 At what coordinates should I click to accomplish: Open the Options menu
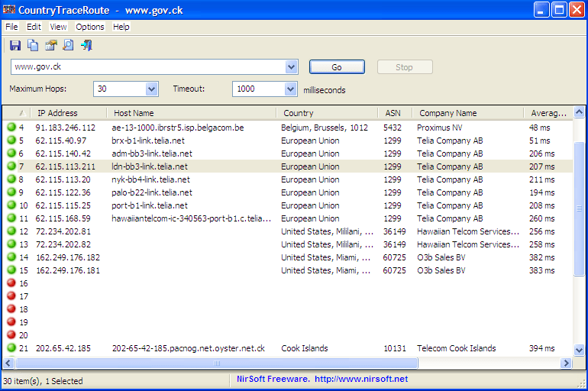(90, 27)
